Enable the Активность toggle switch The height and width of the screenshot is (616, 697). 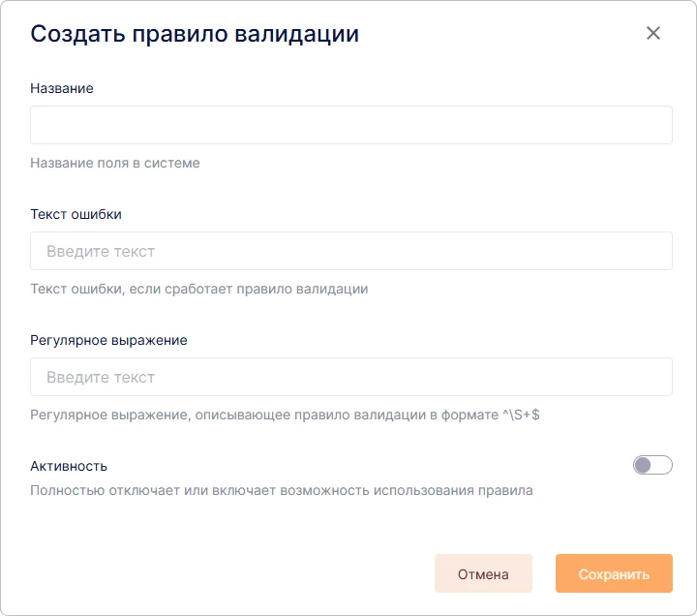[x=652, y=466]
